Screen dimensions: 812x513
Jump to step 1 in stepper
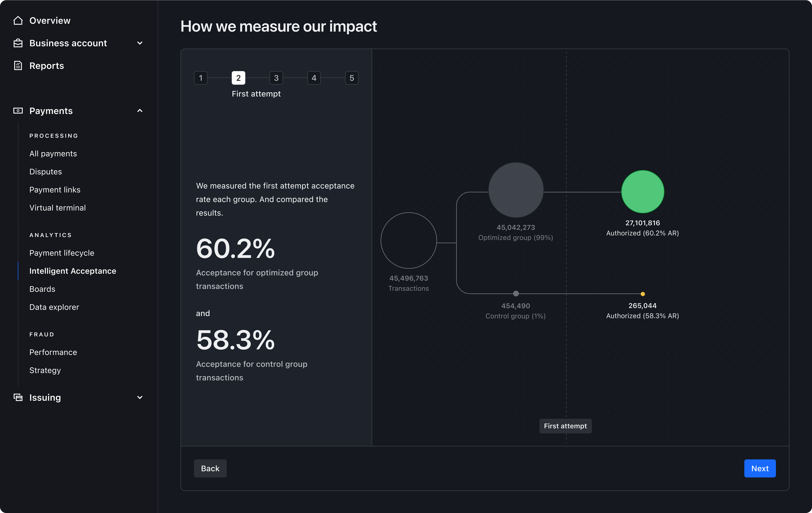[201, 78]
